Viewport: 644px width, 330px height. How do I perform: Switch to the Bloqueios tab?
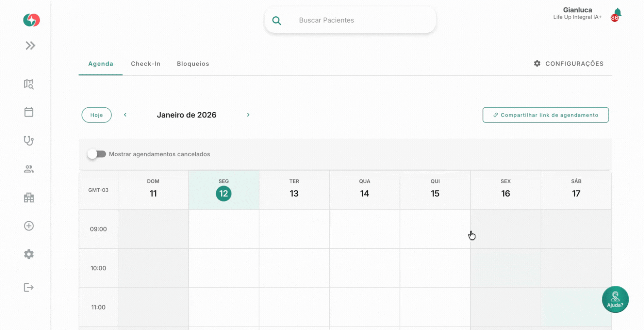193,64
